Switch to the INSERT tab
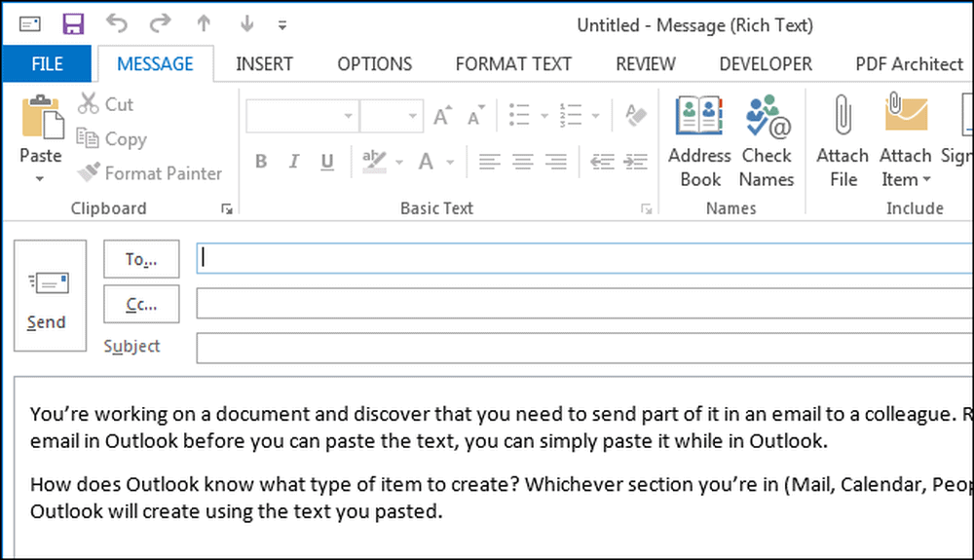974x560 pixels. point(264,64)
